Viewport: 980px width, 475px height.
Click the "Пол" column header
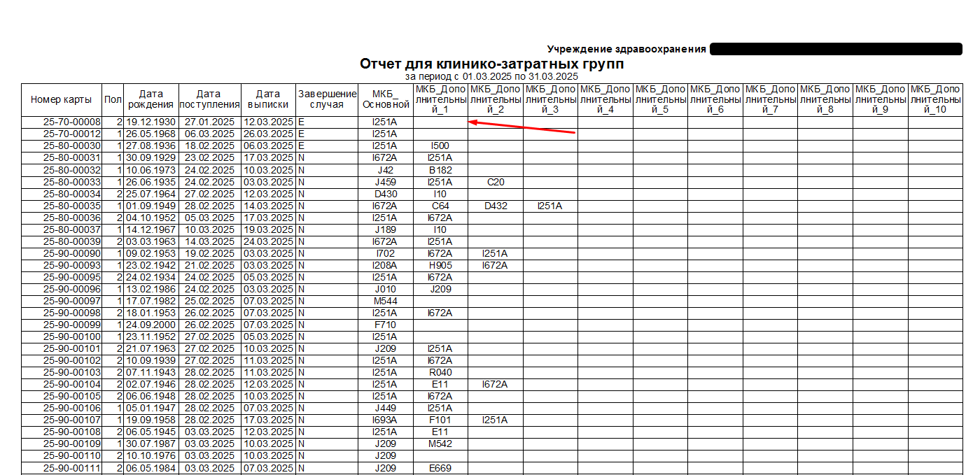click(x=112, y=99)
